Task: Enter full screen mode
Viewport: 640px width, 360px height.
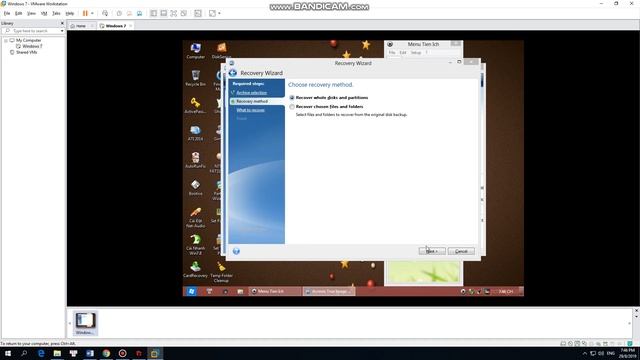Action: coord(173,13)
